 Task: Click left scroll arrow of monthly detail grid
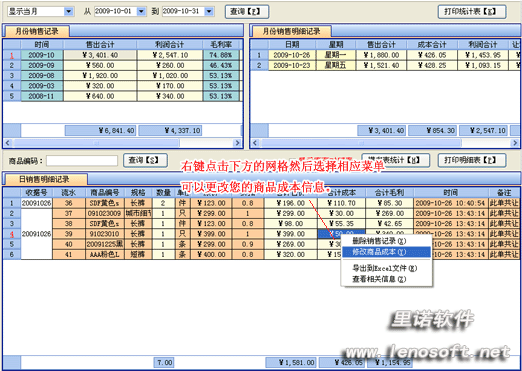click(x=255, y=143)
